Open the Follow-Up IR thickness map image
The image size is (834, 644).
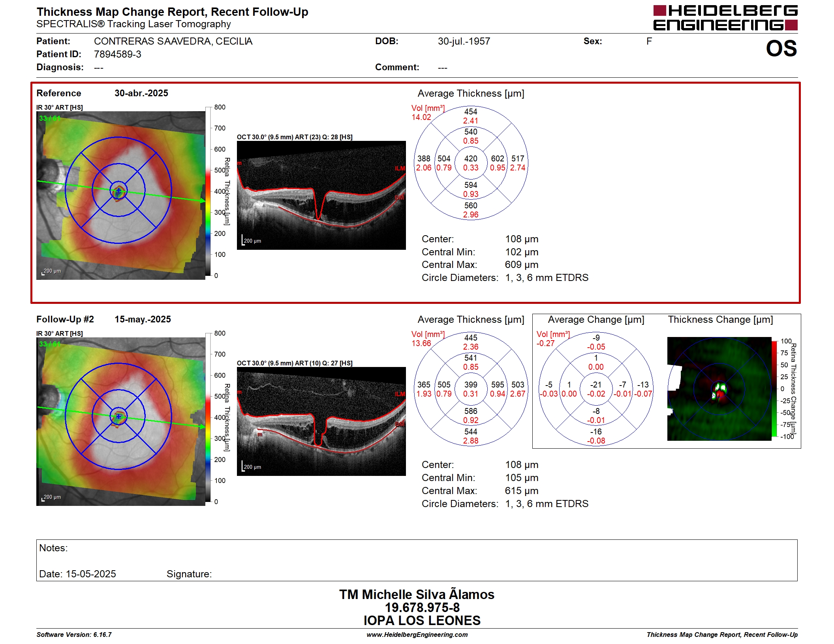click(x=121, y=421)
